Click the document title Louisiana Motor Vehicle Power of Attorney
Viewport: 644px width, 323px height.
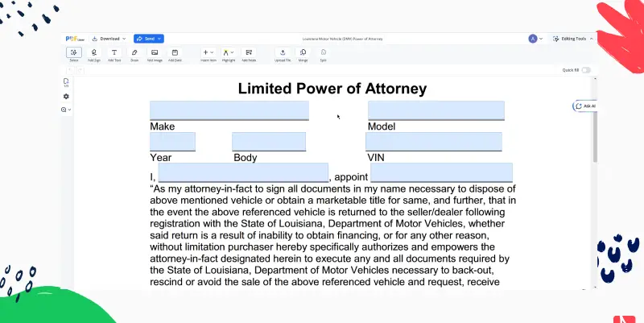(x=343, y=39)
